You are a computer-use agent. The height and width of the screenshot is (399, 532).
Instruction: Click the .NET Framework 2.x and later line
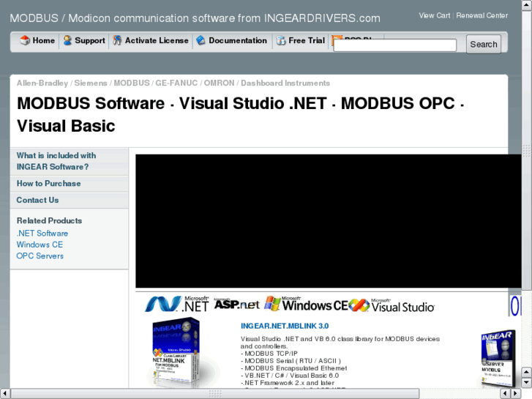[288, 383]
